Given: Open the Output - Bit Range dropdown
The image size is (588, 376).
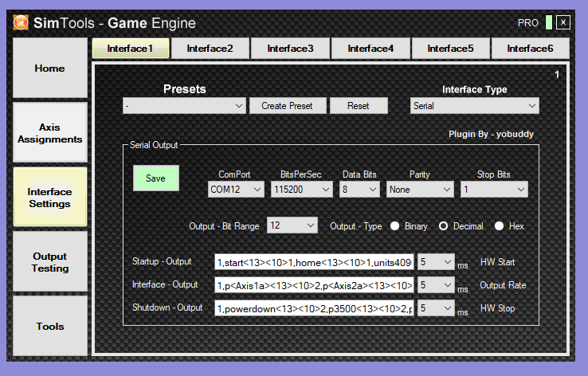Looking at the screenshot, I should click(x=292, y=225).
